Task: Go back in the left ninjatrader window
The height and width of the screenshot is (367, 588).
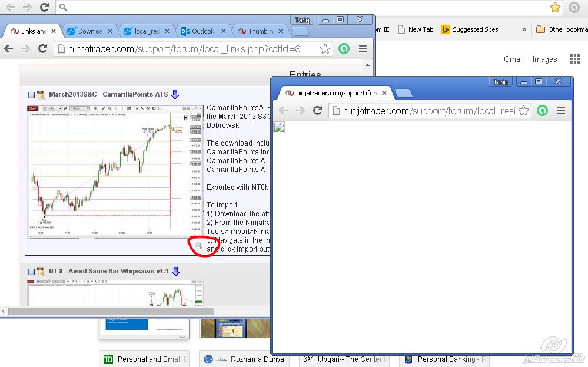Action: coord(9,48)
